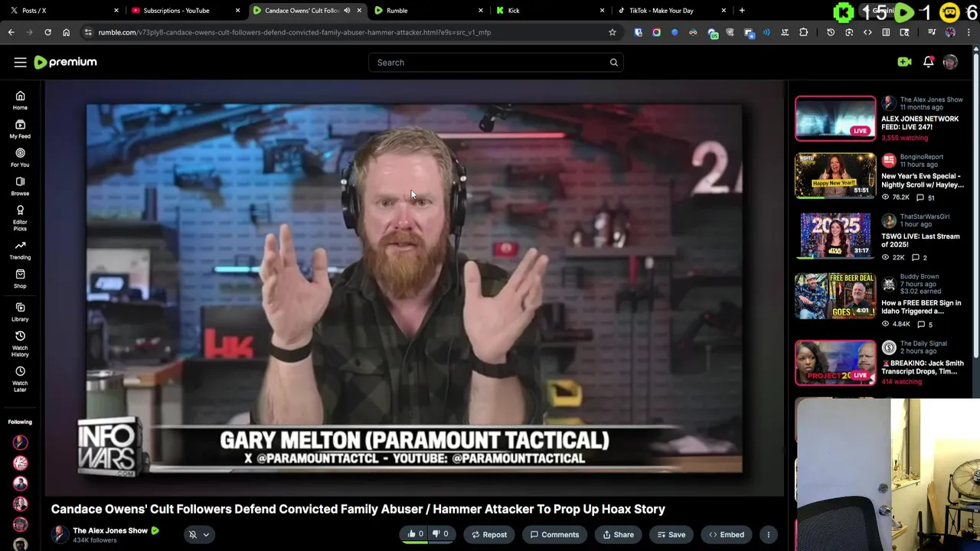Click the Repost button

(x=488, y=535)
